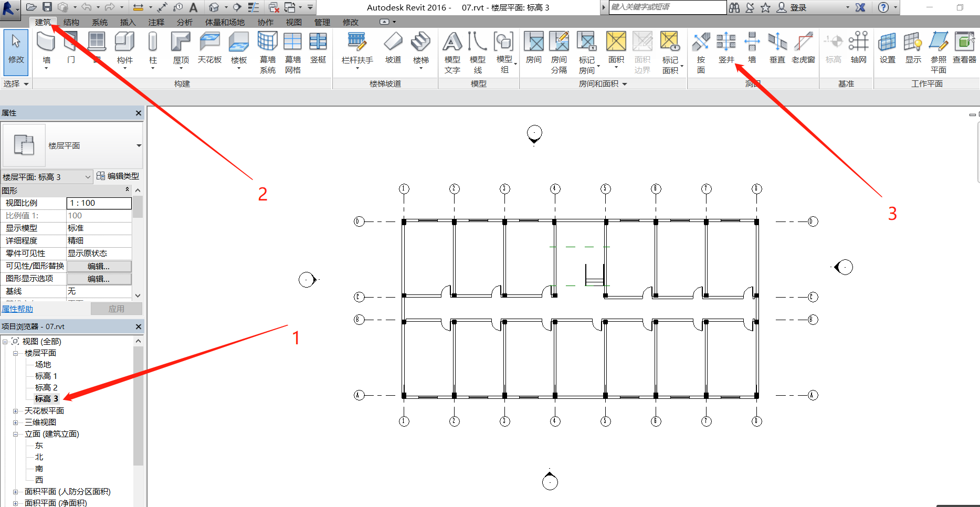
Task: Click the 栏杆扶手 (Railing) tool icon
Action: point(357,43)
